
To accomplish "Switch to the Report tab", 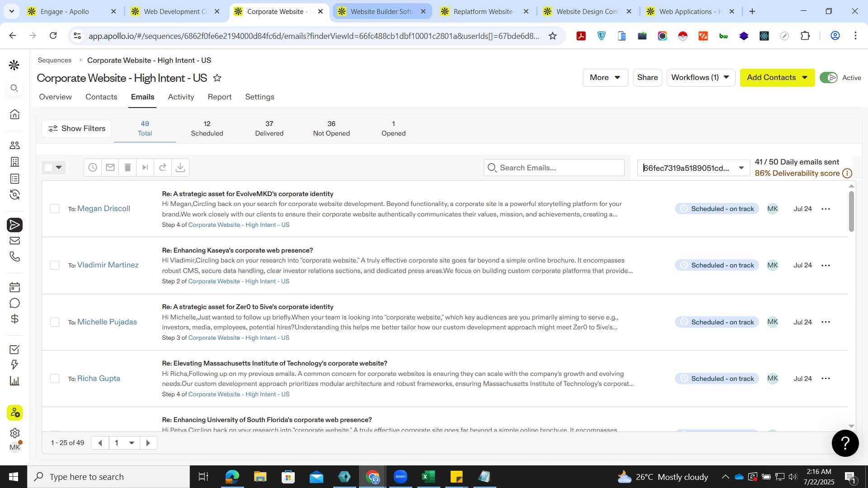I will [220, 97].
